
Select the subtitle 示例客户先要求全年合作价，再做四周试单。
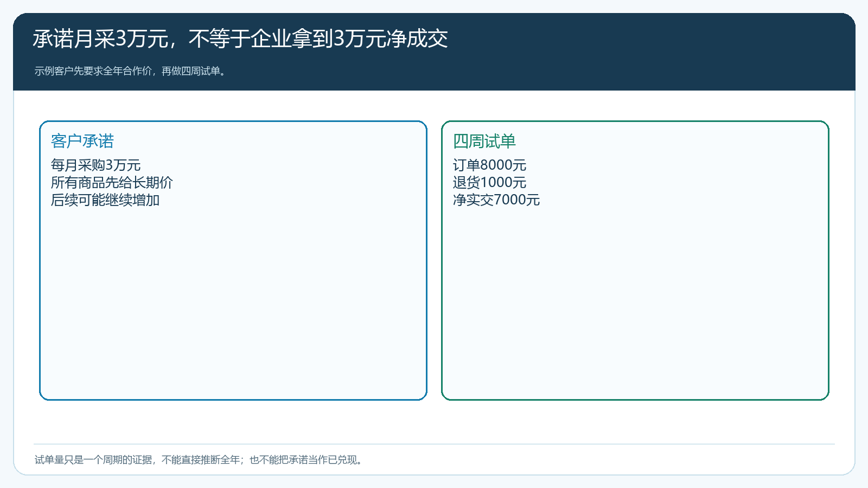[131, 71]
